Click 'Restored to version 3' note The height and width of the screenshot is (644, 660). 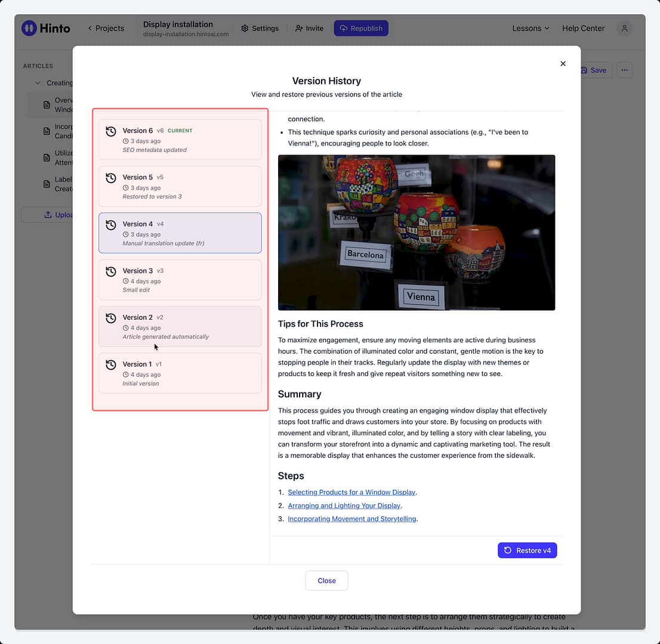click(x=152, y=197)
